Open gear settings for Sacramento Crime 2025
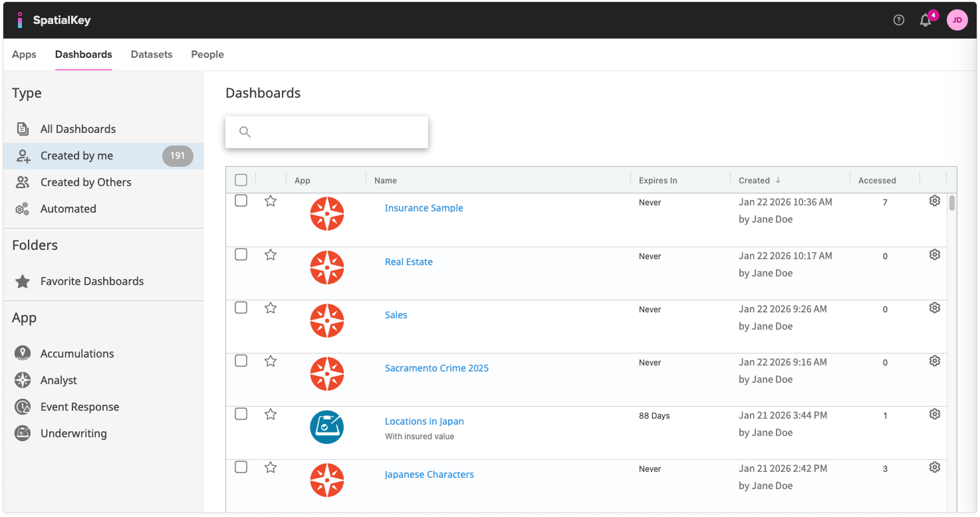The image size is (980, 517). coord(934,361)
